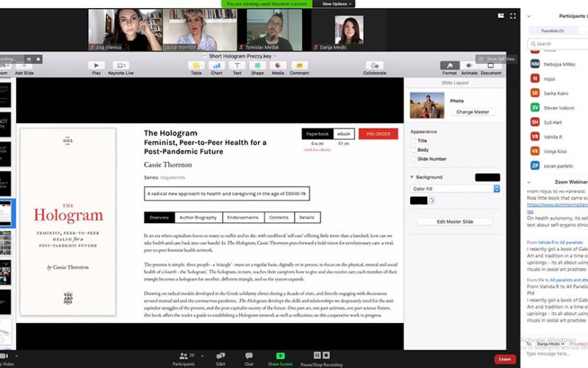Select Ana Vilenica video tile
This screenshot has height=368, width=588.
(125, 30)
